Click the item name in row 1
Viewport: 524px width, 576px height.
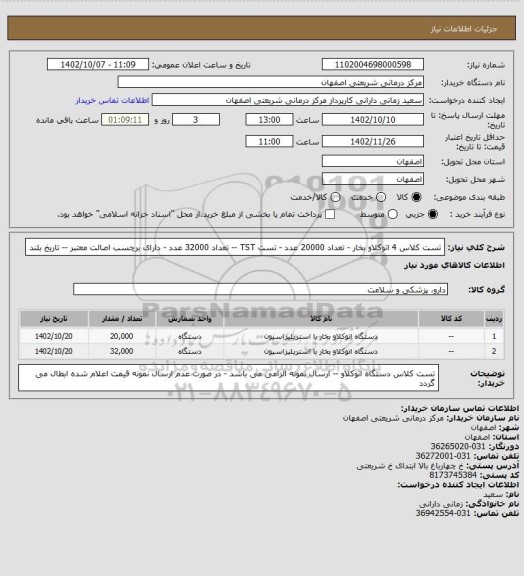(x=321, y=336)
